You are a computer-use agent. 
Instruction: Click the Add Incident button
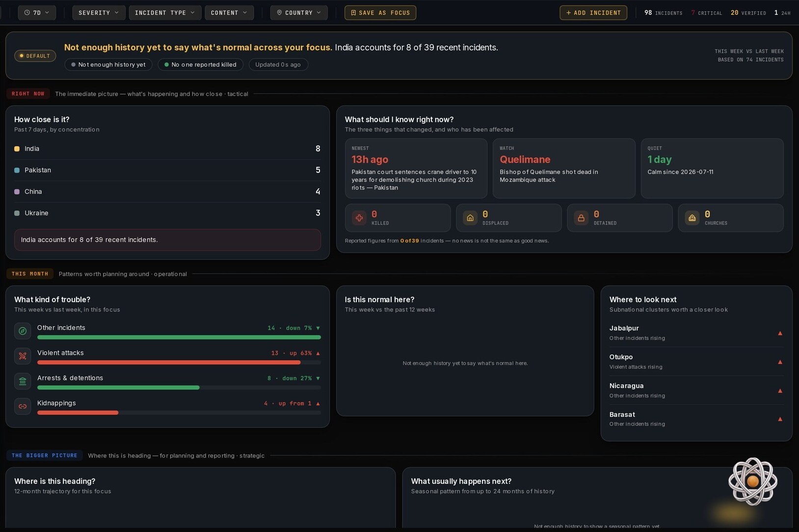(593, 13)
